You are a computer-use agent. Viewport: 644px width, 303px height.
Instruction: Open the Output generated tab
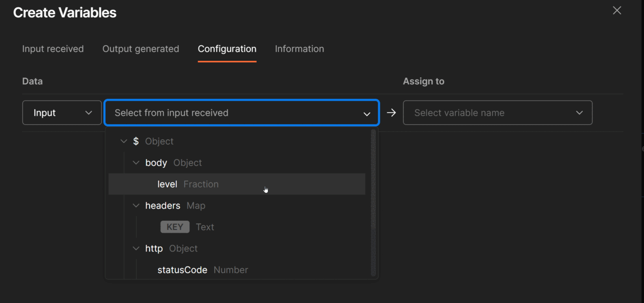click(141, 49)
